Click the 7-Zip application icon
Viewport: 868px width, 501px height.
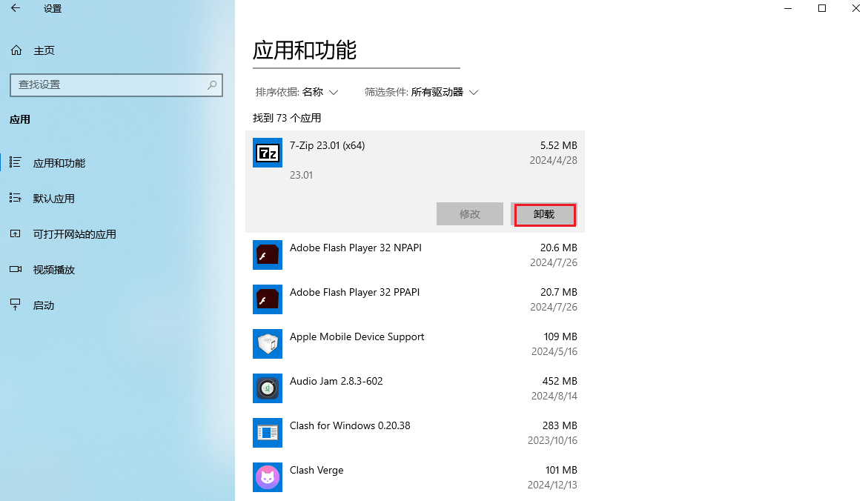[x=267, y=153]
